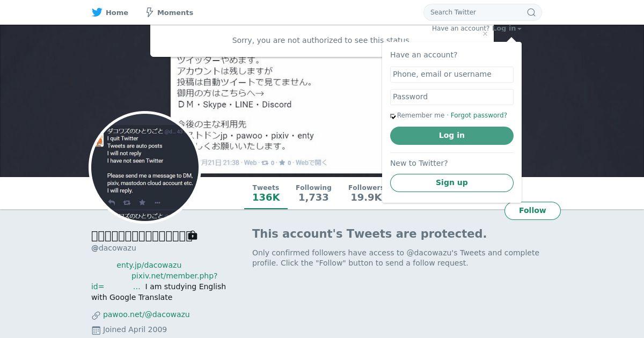
Task: Click the Sign up button
Action: (451, 182)
